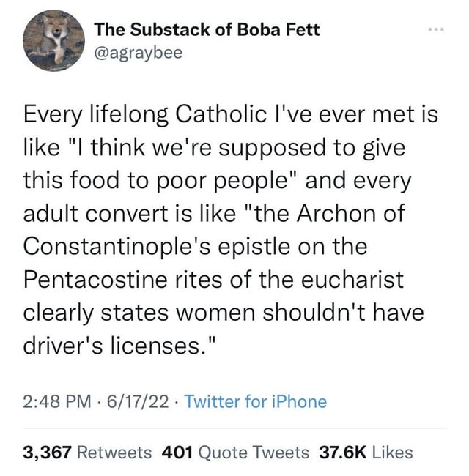View the Retweets list label
Image resolution: width=469 pixels, height=476 pixels.
click(x=114, y=453)
